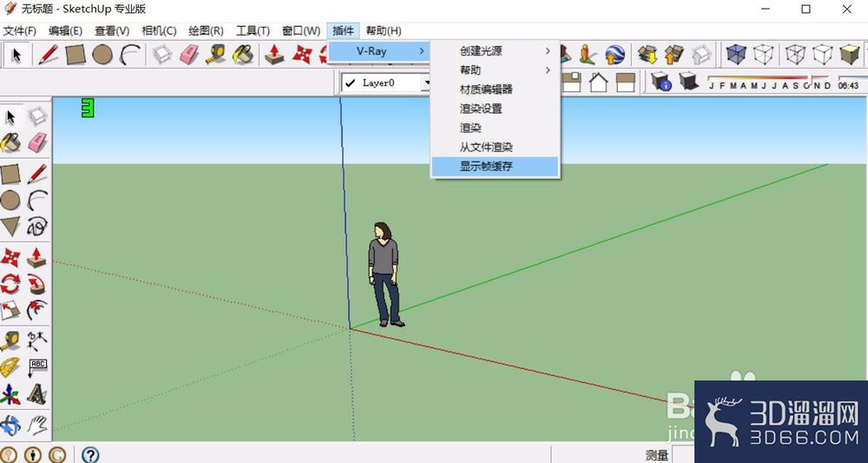The image size is (868, 463).
Task: Choose the ABC Text label tool
Action: click(37, 367)
